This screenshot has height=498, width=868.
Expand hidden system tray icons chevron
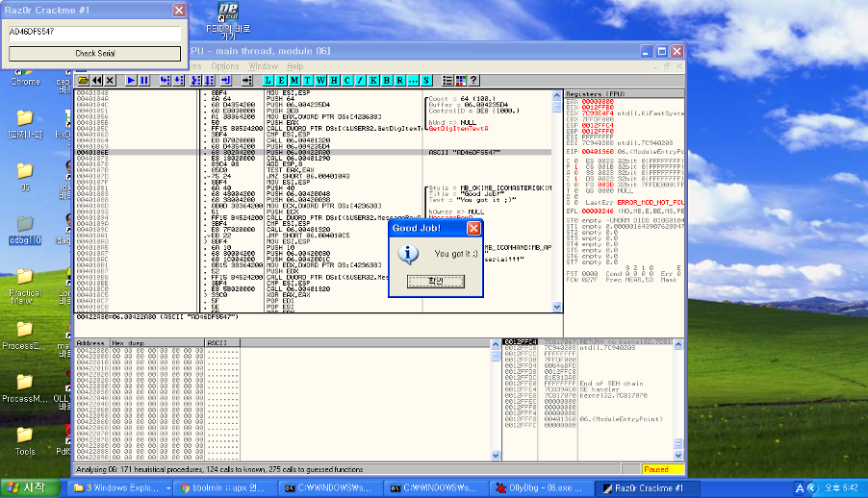[x=812, y=488]
